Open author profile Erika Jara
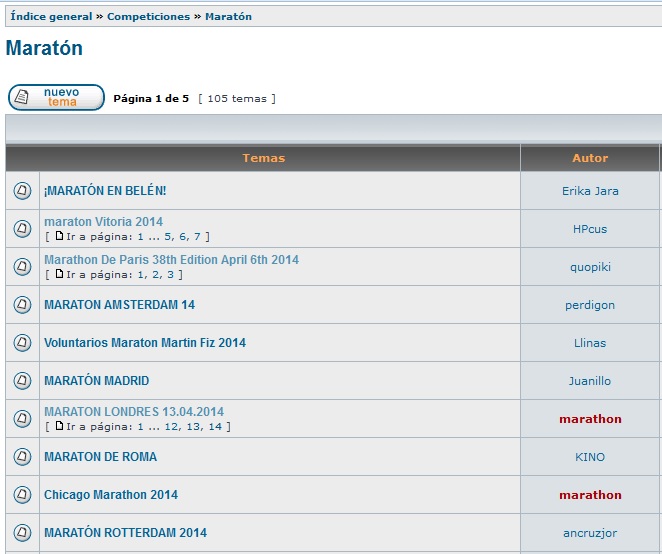Image resolution: width=662 pixels, height=554 pixels. [x=590, y=191]
